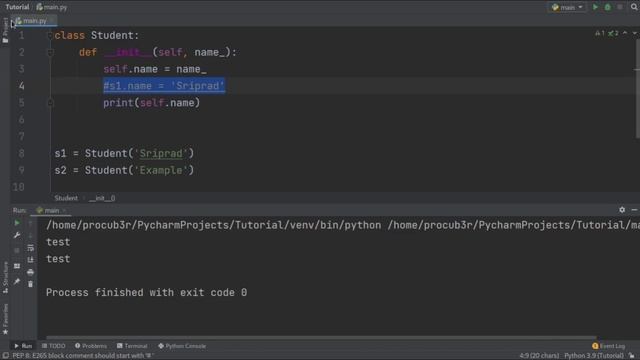Click Student breadcrumb below the editor
The image size is (640, 360).
click(x=66, y=198)
